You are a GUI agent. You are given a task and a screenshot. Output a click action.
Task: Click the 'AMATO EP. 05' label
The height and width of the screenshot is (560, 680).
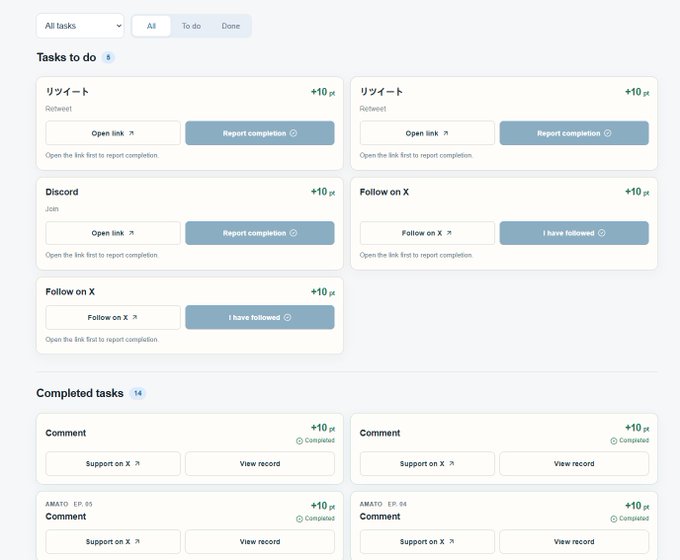[x=69, y=504]
